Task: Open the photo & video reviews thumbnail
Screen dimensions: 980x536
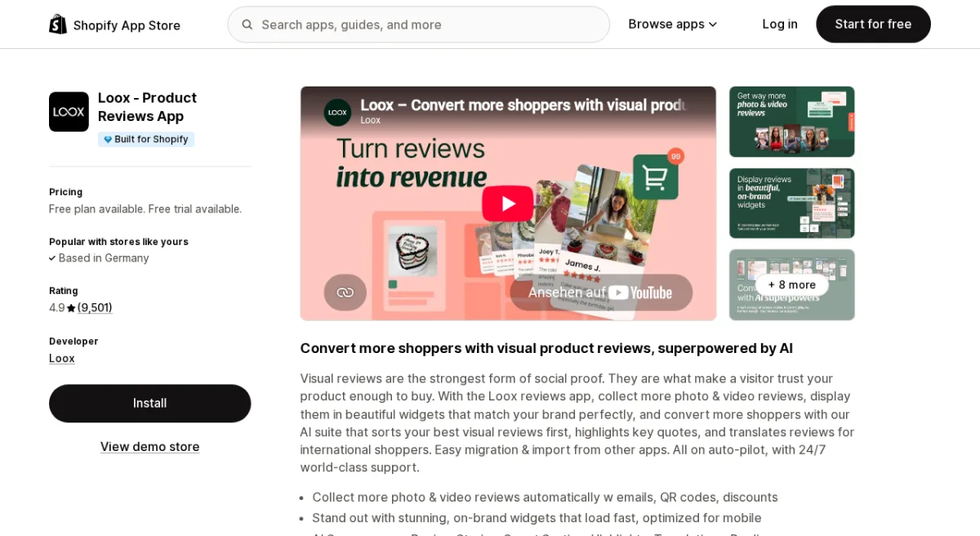Action: [792, 122]
